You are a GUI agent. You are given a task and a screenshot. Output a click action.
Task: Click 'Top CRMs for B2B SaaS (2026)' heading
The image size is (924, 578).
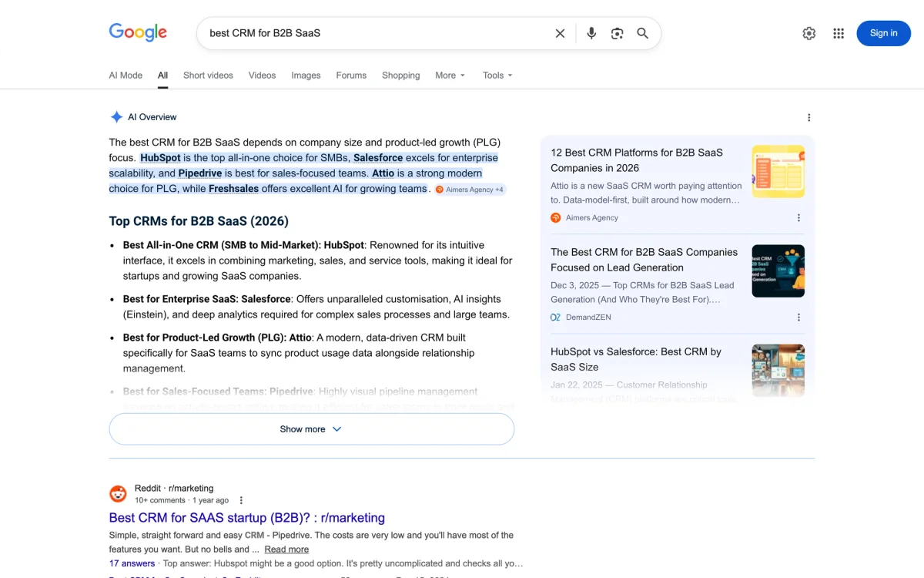pyautogui.click(x=199, y=221)
